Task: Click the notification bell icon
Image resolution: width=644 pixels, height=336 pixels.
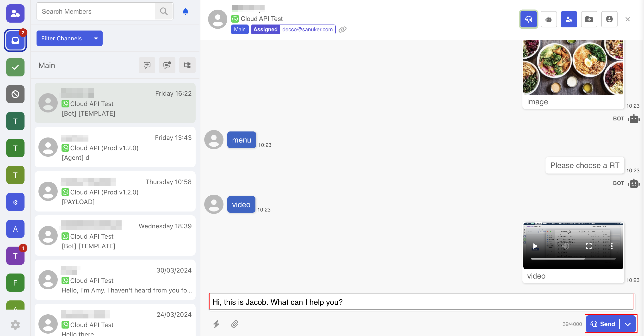Action: [x=185, y=12]
